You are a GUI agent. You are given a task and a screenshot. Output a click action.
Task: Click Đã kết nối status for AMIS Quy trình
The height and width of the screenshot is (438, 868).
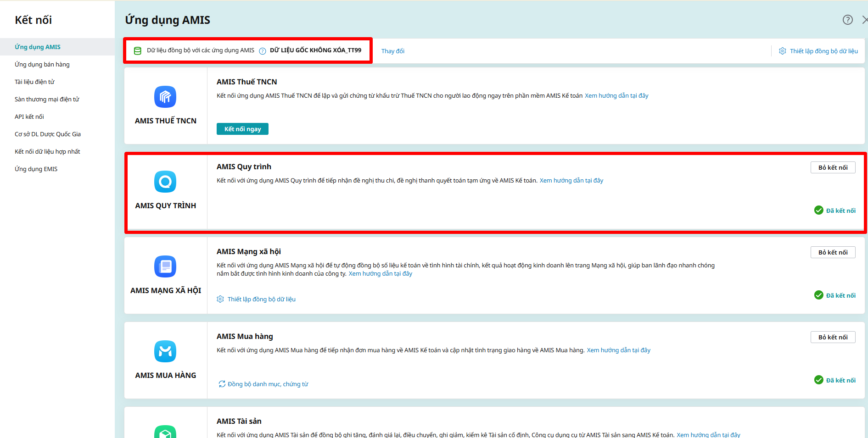coord(841,211)
